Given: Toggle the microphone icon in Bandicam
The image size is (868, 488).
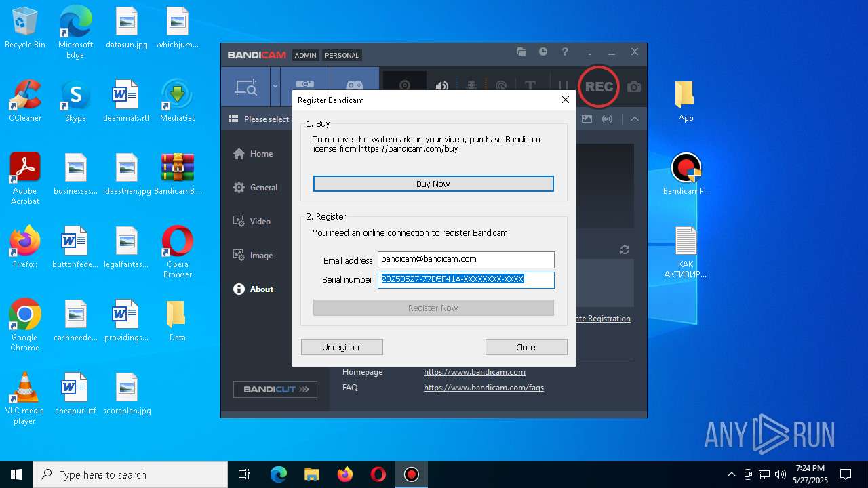Looking at the screenshot, I should (471, 86).
